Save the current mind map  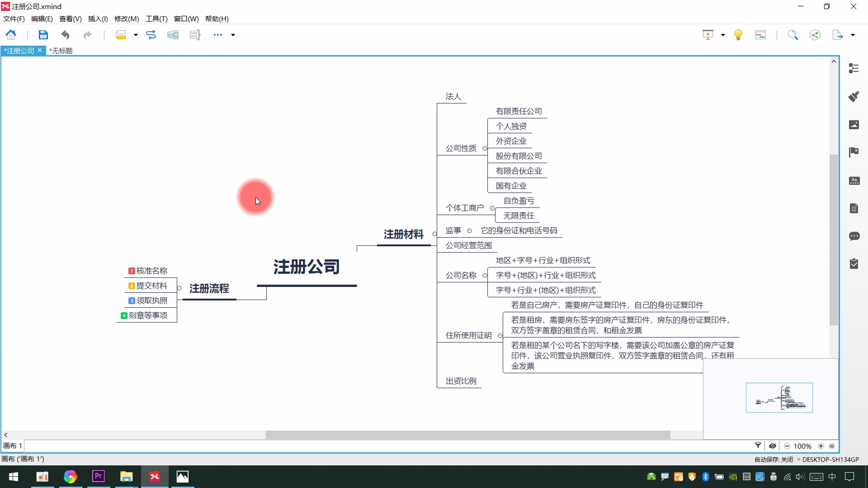[43, 35]
